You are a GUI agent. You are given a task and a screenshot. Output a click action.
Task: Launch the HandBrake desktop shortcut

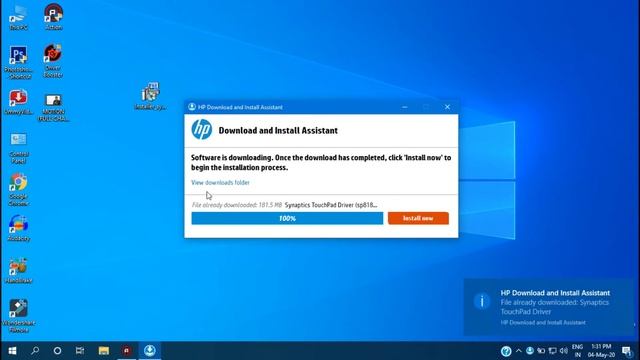(18, 270)
